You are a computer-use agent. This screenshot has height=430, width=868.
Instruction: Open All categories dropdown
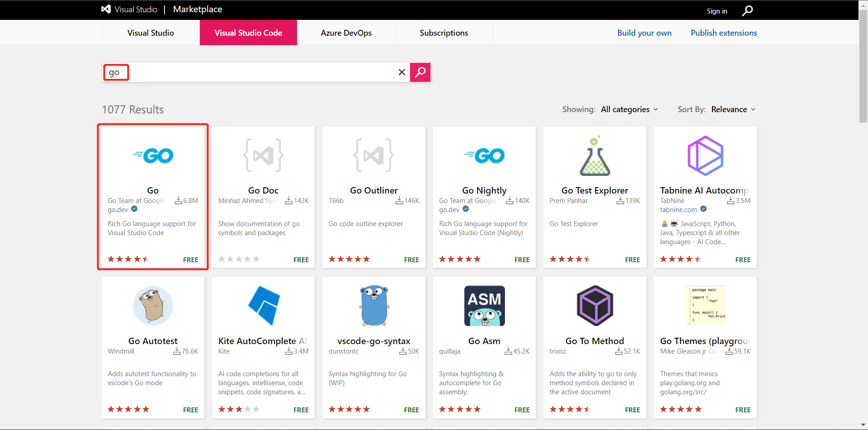tap(629, 109)
